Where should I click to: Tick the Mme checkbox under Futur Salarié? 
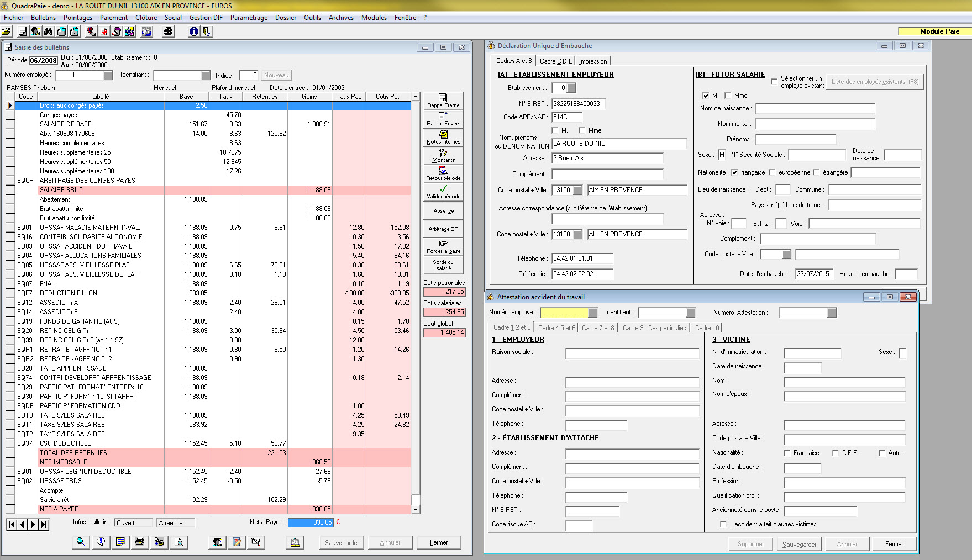pyautogui.click(x=728, y=96)
